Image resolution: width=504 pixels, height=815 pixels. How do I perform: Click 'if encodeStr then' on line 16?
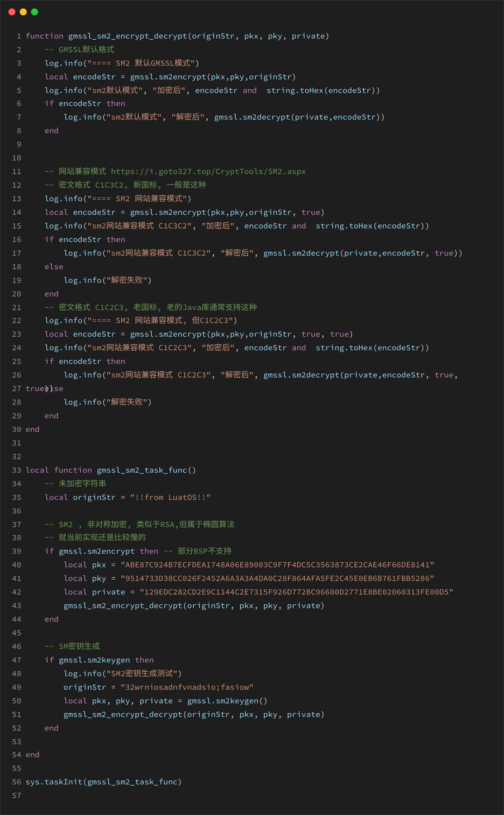[x=85, y=240]
